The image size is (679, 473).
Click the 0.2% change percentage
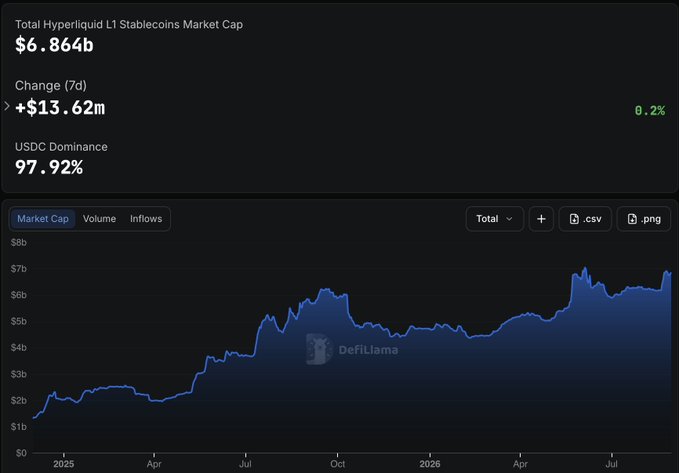tap(650, 111)
